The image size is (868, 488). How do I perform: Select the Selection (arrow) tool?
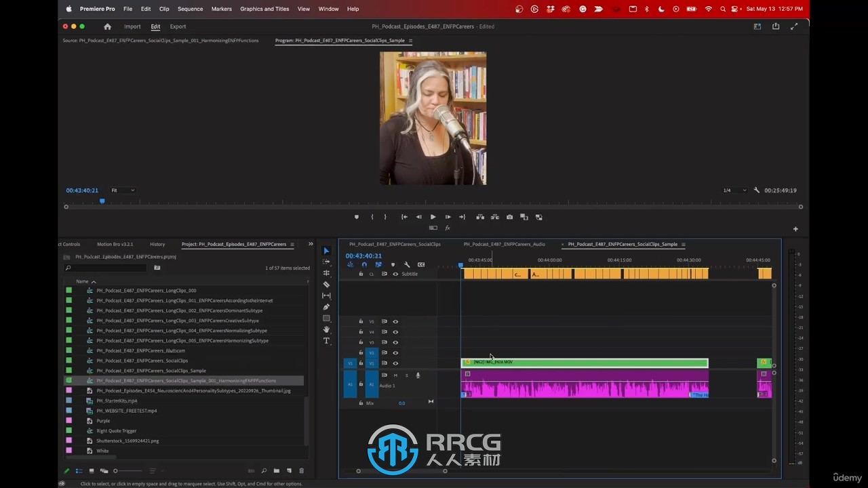click(x=326, y=251)
